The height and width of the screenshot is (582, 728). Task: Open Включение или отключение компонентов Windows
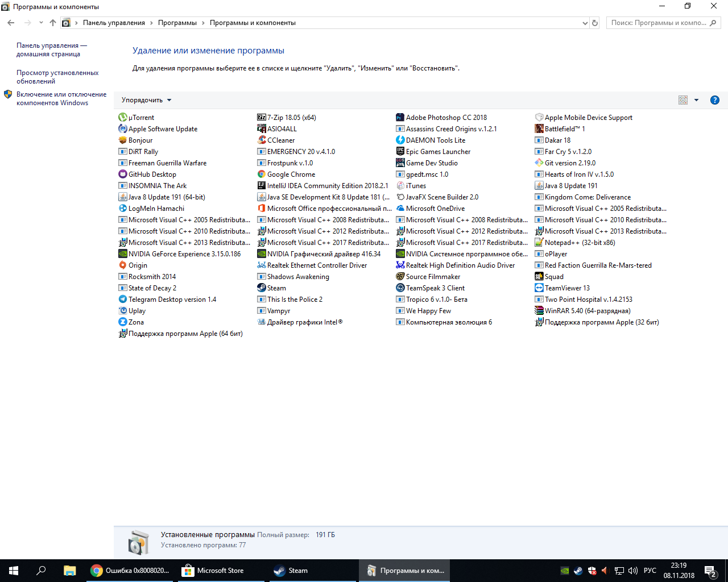(x=61, y=98)
